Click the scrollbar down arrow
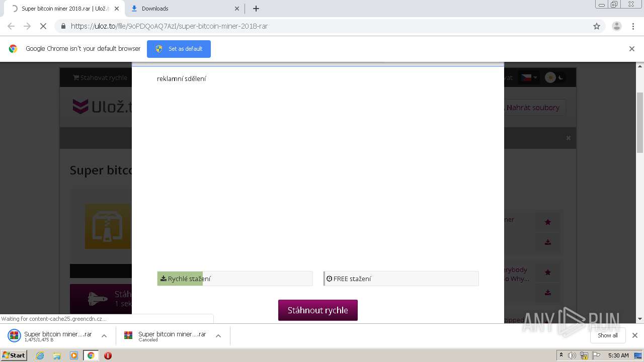 640,319
